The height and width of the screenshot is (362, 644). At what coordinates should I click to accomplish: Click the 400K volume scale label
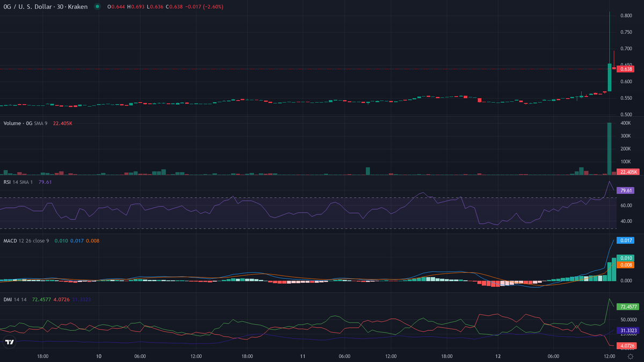tap(625, 123)
